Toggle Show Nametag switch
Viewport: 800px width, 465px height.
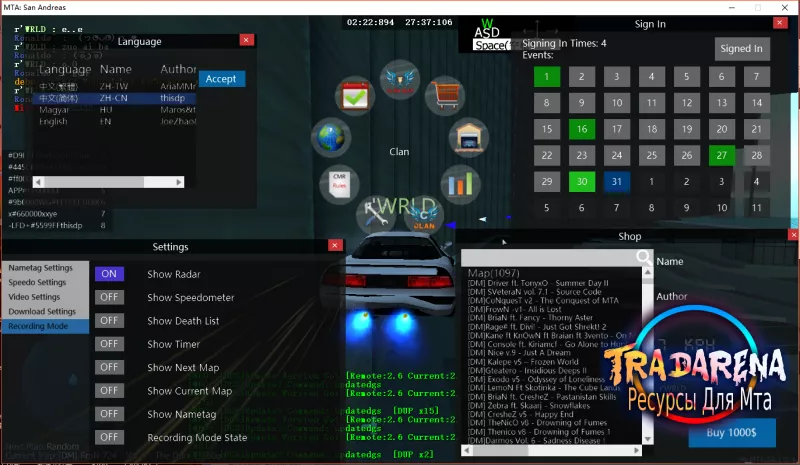click(109, 414)
